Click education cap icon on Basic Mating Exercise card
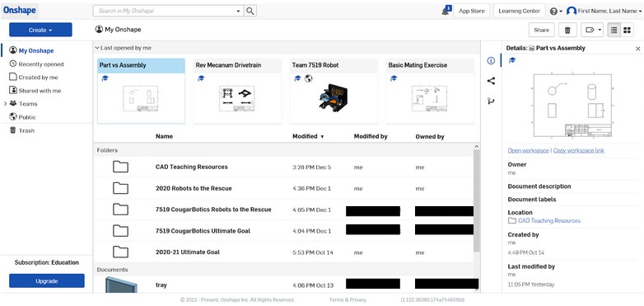This screenshot has height=306, width=644. tap(393, 78)
